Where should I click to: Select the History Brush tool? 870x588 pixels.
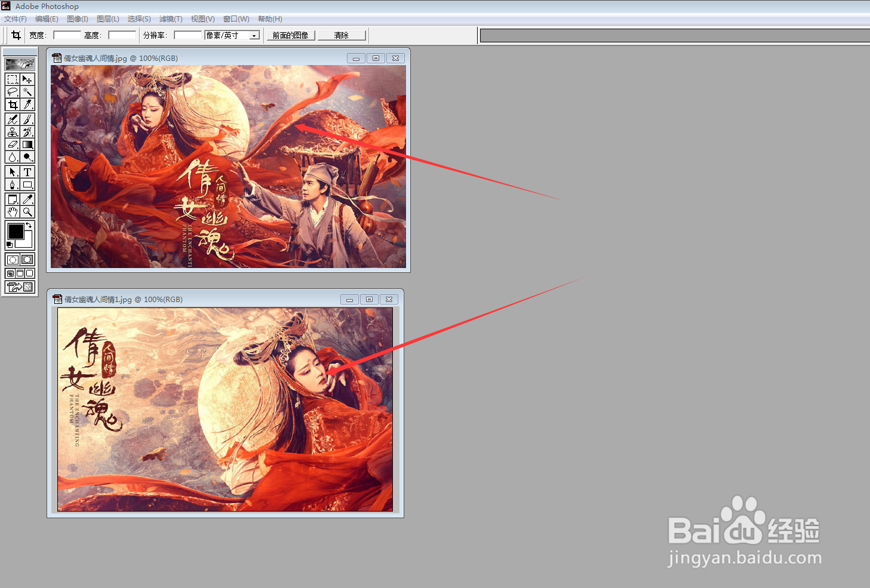click(27, 132)
